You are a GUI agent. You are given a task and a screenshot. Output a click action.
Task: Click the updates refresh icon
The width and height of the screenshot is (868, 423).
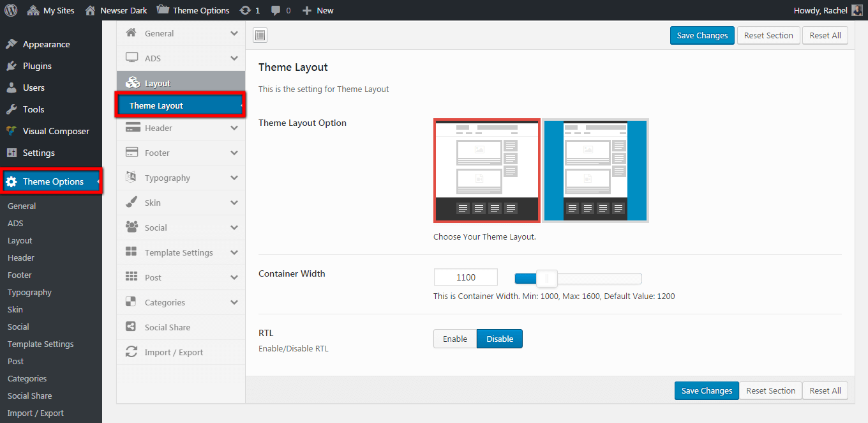pyautogui.click(x=244, y=10)
